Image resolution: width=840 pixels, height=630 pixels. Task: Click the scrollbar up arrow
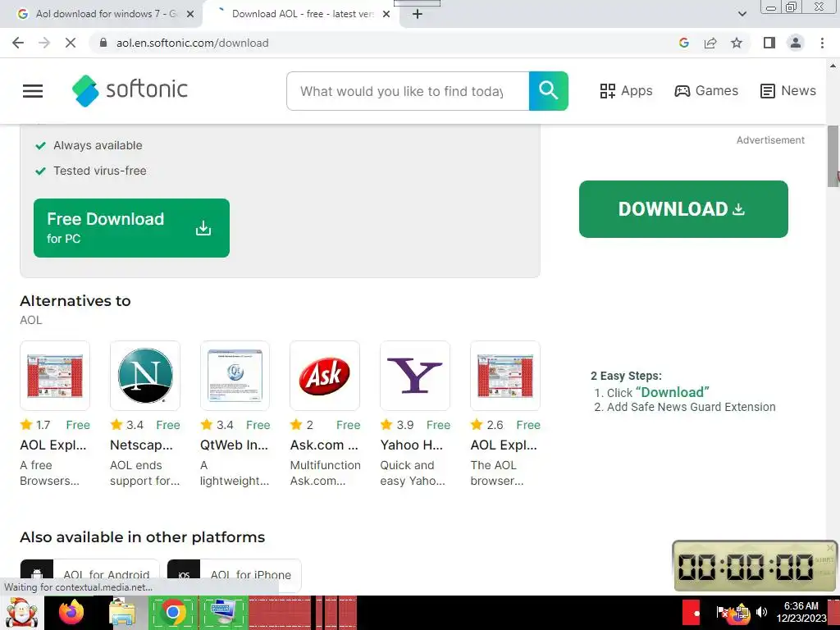[833, 66]
